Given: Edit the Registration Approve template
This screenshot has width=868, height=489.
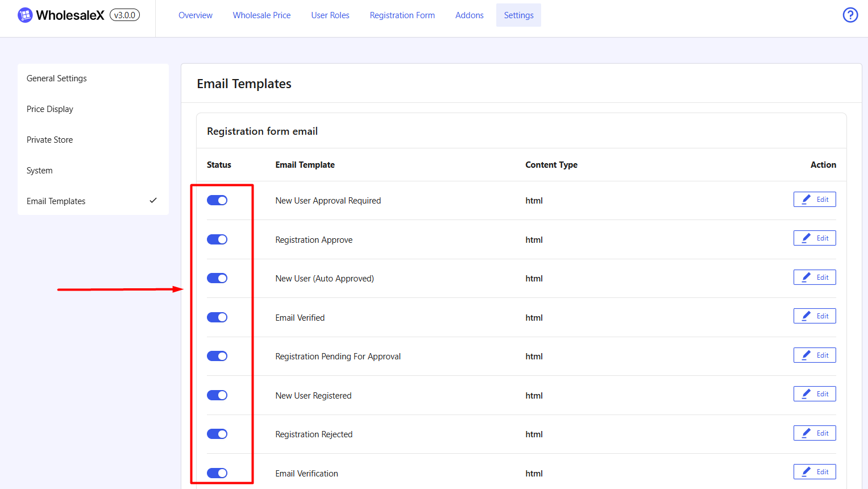Looking at the screenshot, I should [x=815, y=238].
